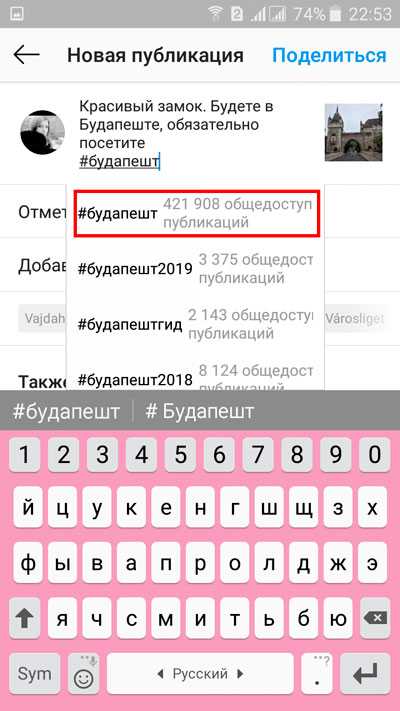Switch language with right arrow on spacebar

pos(241,674)
